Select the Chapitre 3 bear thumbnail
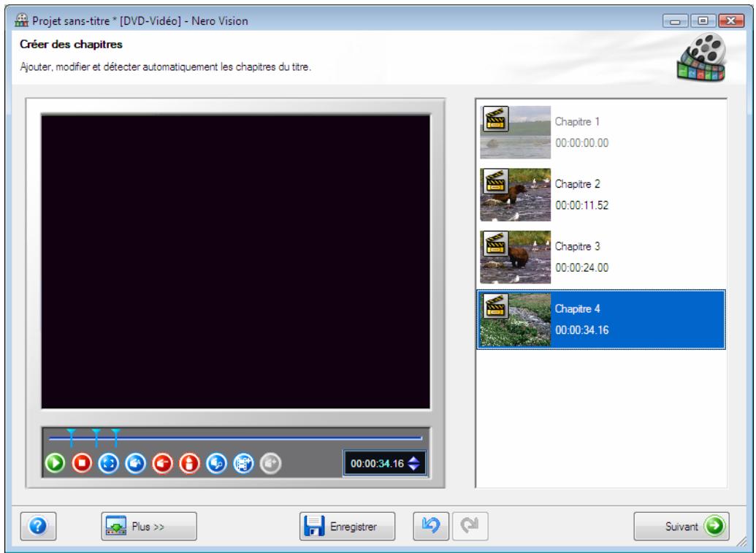 [x=516, y=256]
